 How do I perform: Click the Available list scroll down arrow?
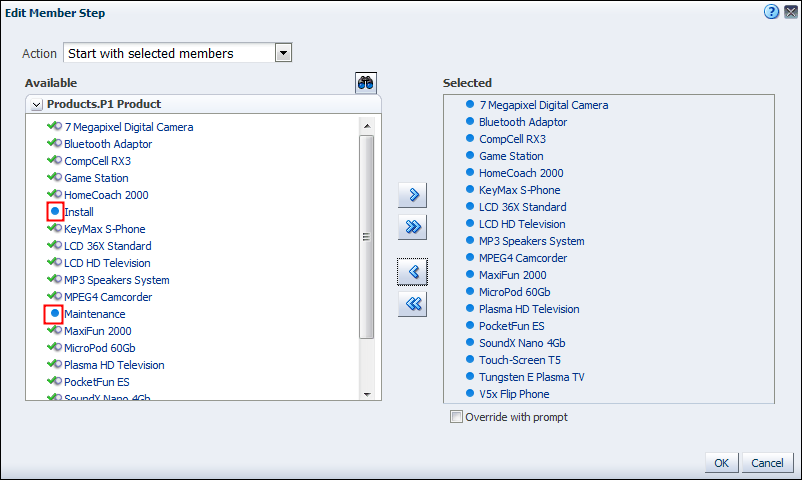tap(366, 393)
